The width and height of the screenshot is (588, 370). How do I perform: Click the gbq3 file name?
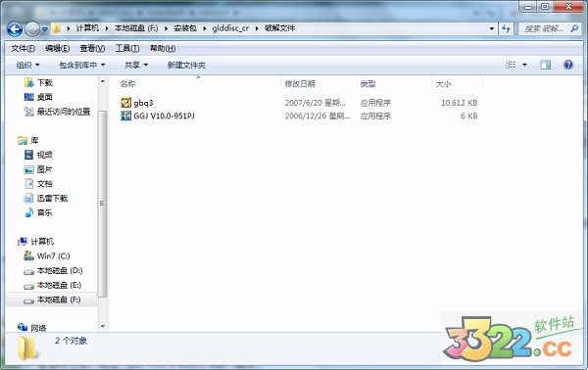tap(143, 103)
